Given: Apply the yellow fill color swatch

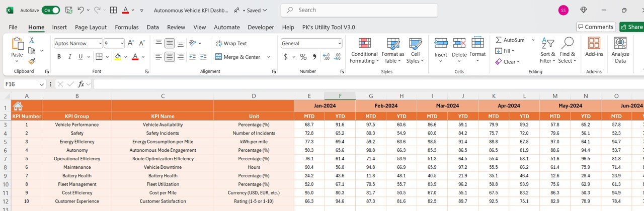Looking at the screenshot, I should (x=118, y=57).
